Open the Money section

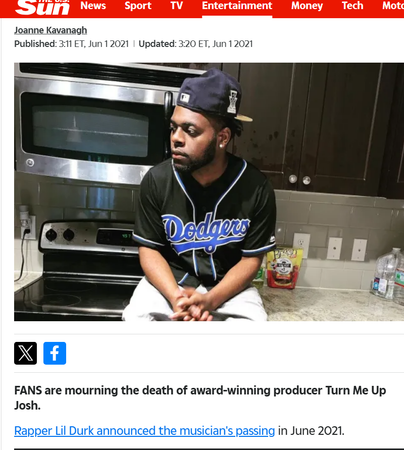click(x=307, y=6)
